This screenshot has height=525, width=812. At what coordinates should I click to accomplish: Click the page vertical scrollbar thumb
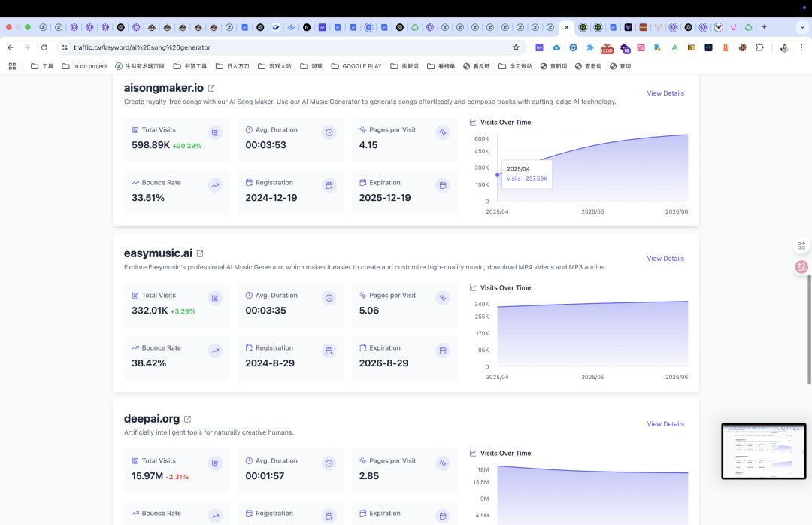809,329
